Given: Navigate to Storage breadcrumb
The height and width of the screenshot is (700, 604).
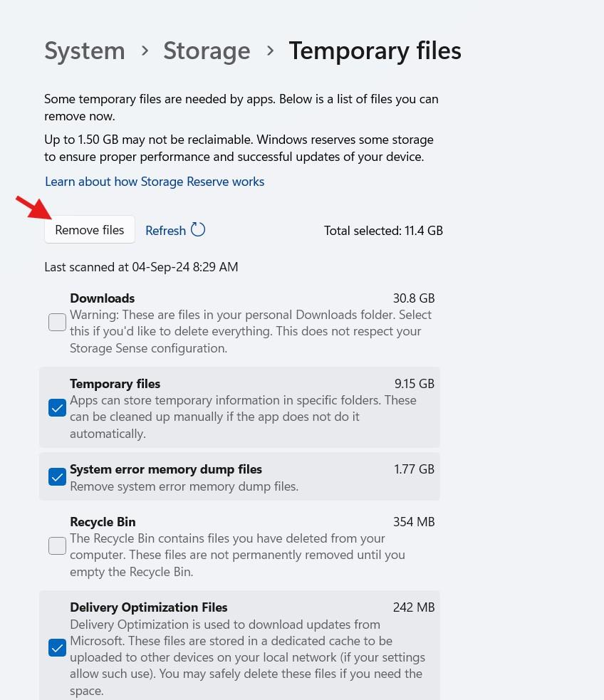Looking at the screenshot, I should click(207, 51).
